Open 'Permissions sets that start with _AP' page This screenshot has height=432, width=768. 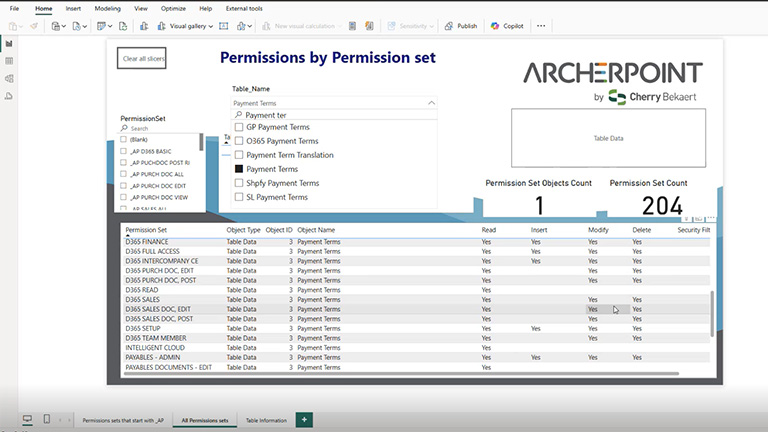123,420
